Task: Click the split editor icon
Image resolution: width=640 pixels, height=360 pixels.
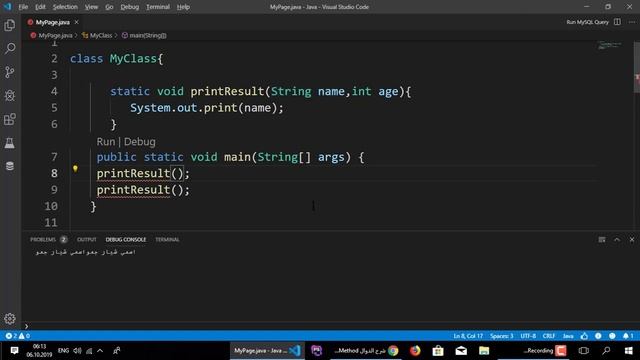Action: tap(617, 22)
